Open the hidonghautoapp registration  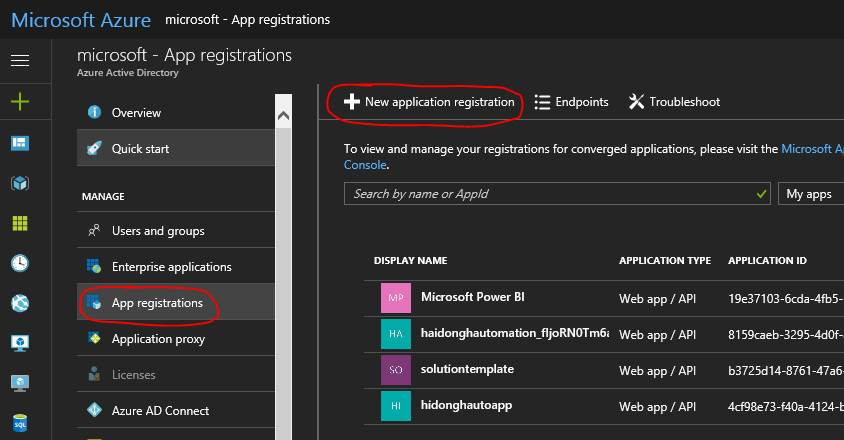pos(466,406)
